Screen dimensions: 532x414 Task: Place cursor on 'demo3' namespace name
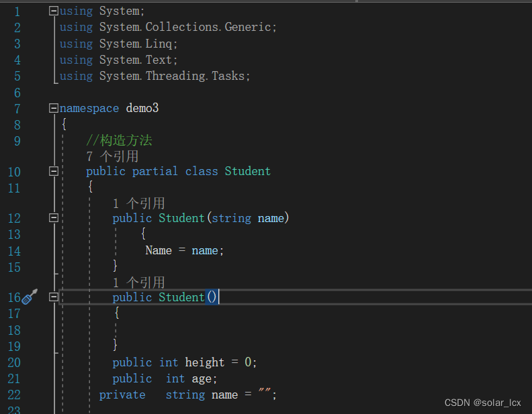142,108
